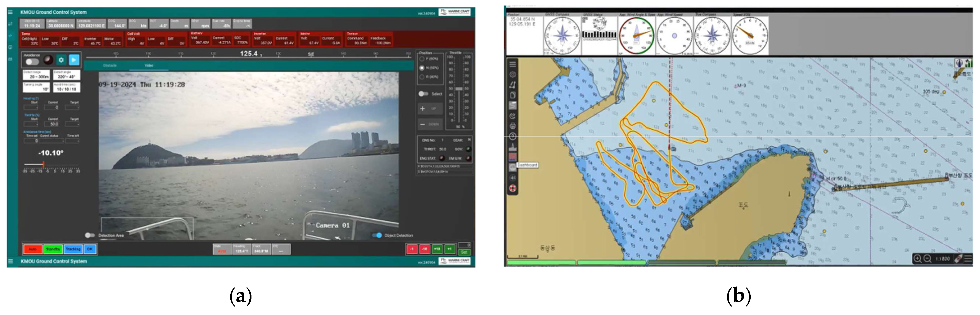The height and width of the screenshot is (315, 980).
Task: Open avoidance settings gear icon
Action: point(61,60)
